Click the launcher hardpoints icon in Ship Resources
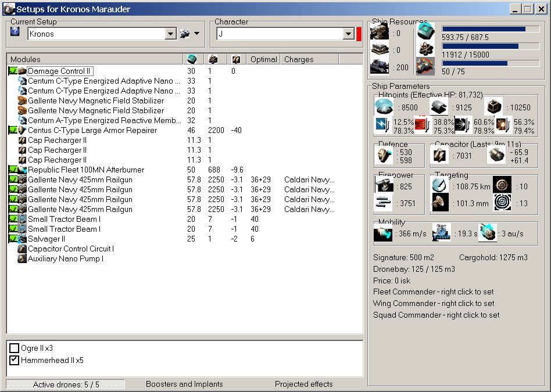This screenshot has height=392, width=551. click(x=380, y=49)
